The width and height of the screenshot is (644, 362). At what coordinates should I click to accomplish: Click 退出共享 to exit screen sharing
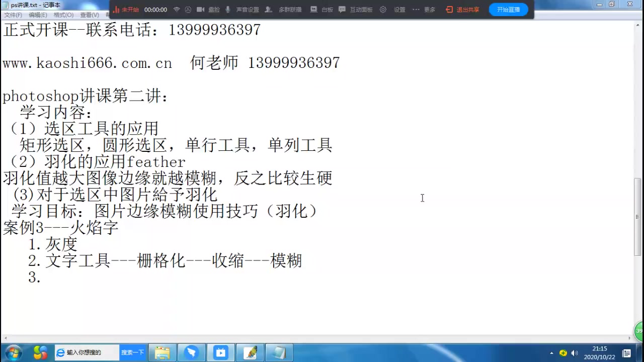(462, 10)
